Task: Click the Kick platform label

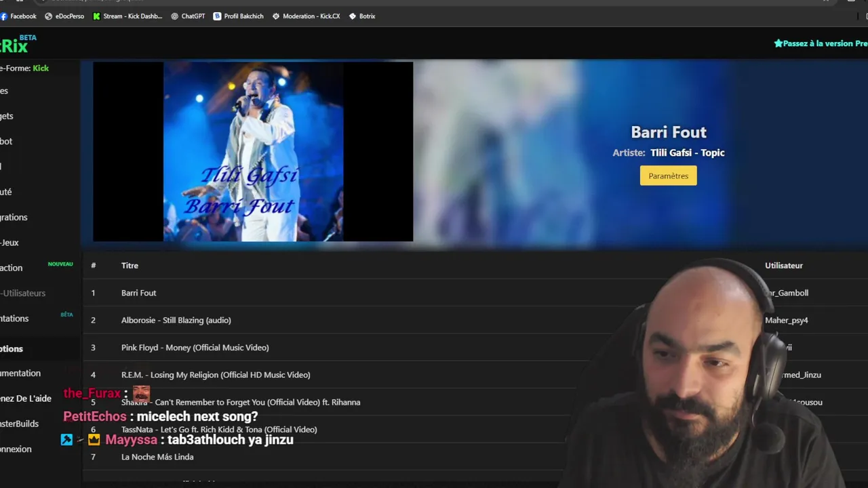Action: pyautogui.click(x=41, y=68)
